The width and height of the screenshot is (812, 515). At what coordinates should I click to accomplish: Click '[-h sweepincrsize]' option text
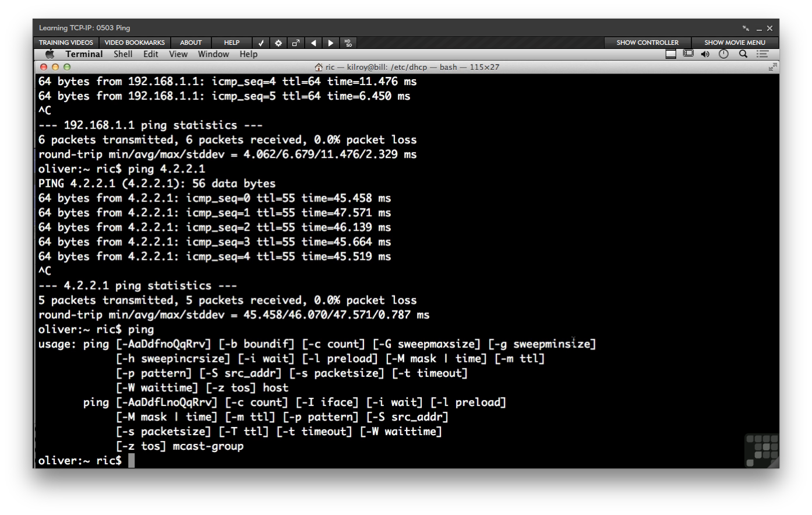(x=173, y=359)
